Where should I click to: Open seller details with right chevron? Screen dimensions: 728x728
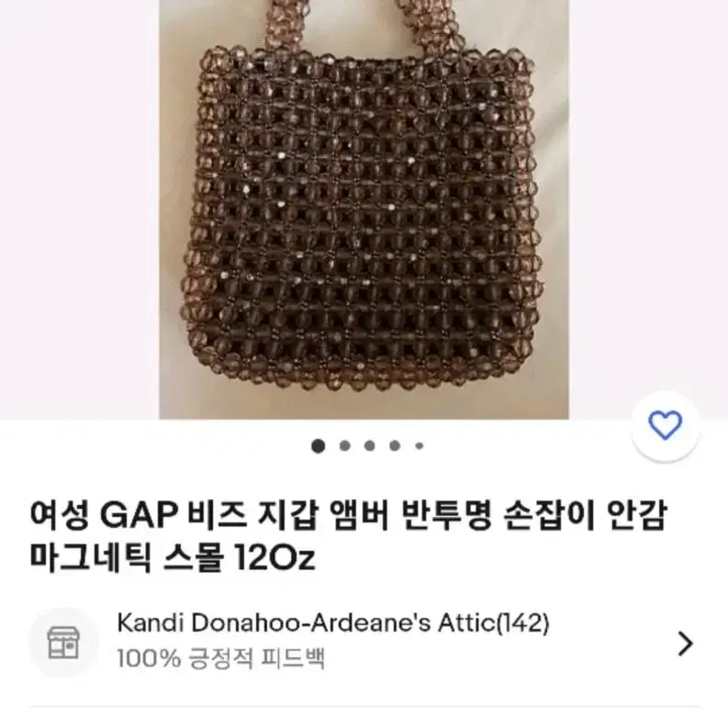(685, 643)
